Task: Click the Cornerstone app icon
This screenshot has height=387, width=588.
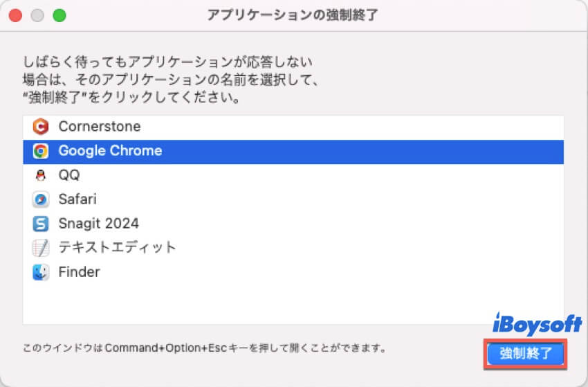Action: point(41,127)
